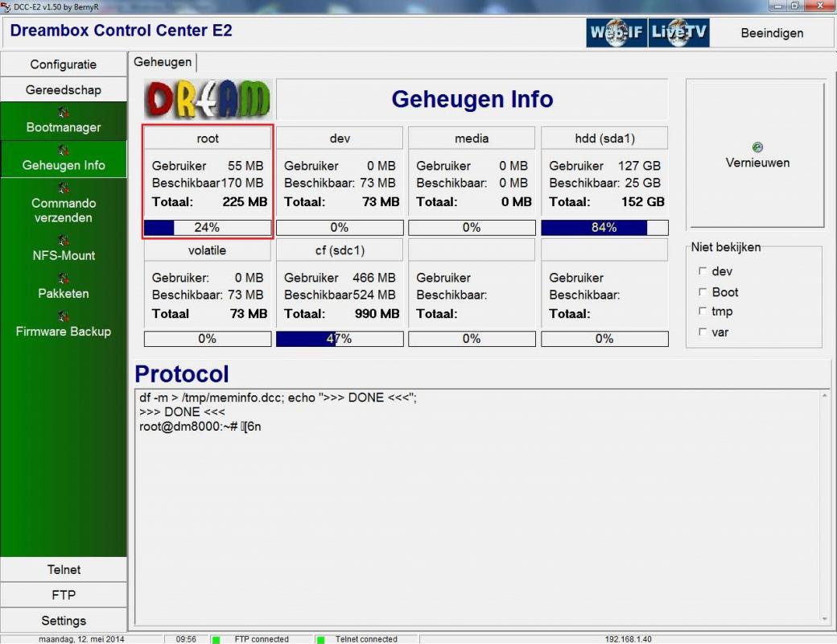The height and width of the screenshot is (644, 837).
Task: Click the date maandag, 12. mei 2014
Action: click(x=81, y=639)
